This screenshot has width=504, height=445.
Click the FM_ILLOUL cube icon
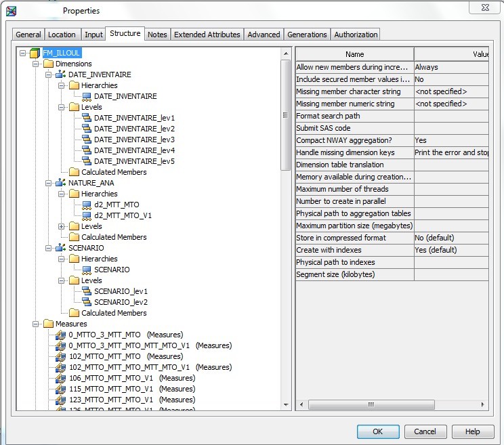click(34, 53)
